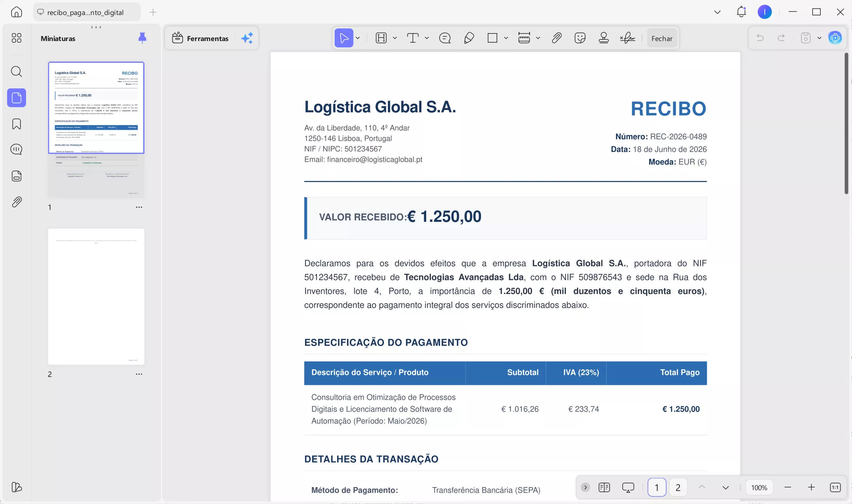
Task: Click receipt number REC-2026-0489
Action: coord(678,137)
